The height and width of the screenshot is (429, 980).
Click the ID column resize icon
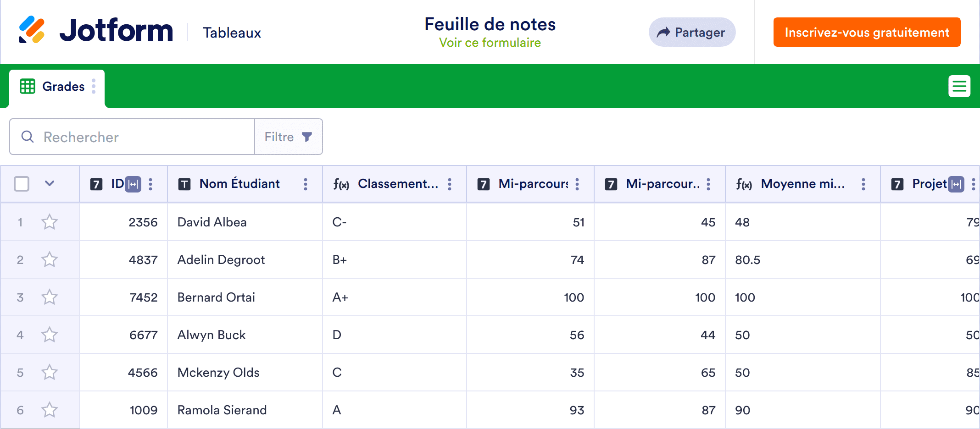click(133, 184)
